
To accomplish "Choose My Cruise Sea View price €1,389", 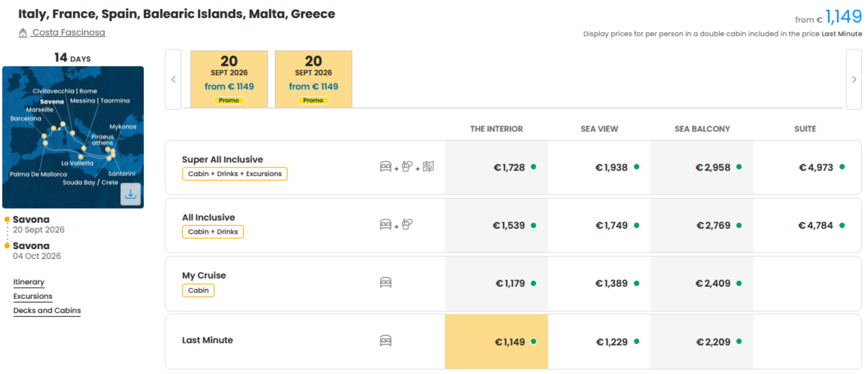I will click(x=599, y=283).
